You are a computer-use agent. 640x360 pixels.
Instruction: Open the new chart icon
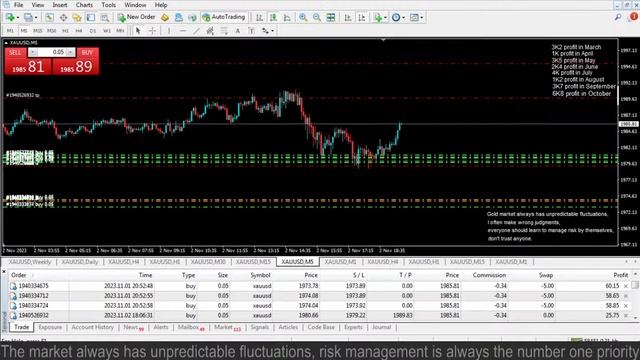pyautogui.click(x=10, y=18)
